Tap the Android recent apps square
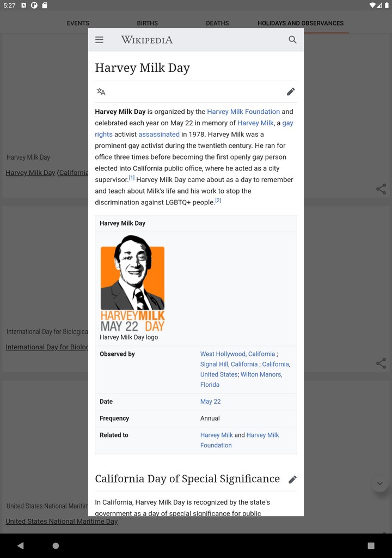Screen dimensions: 392x558 [x=371, y=545]
